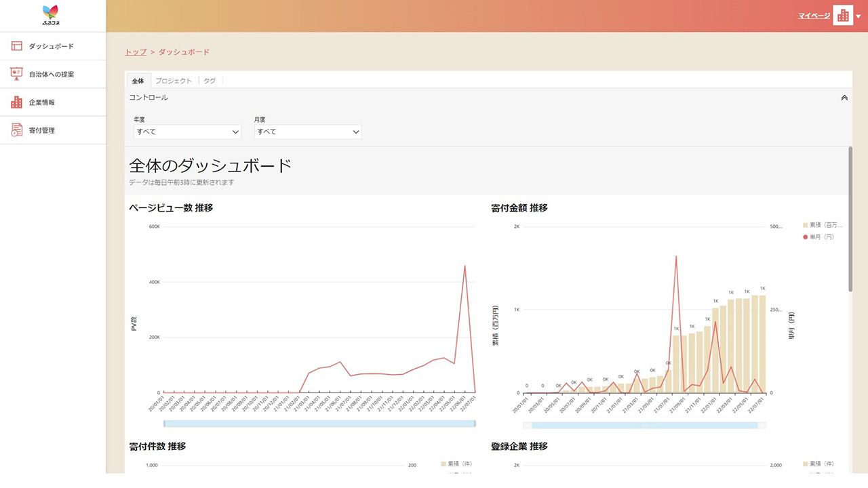
Task: Click the 登録企業 推移 chart title
Action: (519, 447)
